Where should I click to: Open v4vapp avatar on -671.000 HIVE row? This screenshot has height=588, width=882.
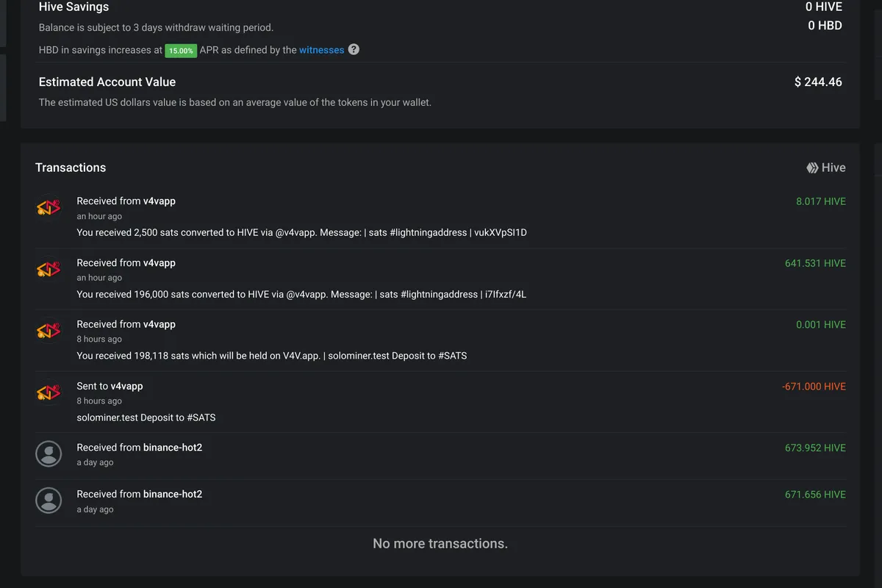coord(49,392)
